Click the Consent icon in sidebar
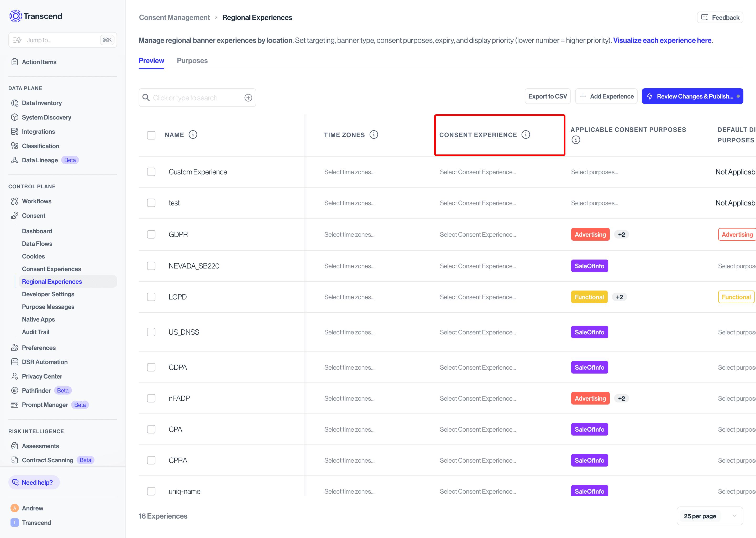The image size is (756, 538). (x=14, y=216)
